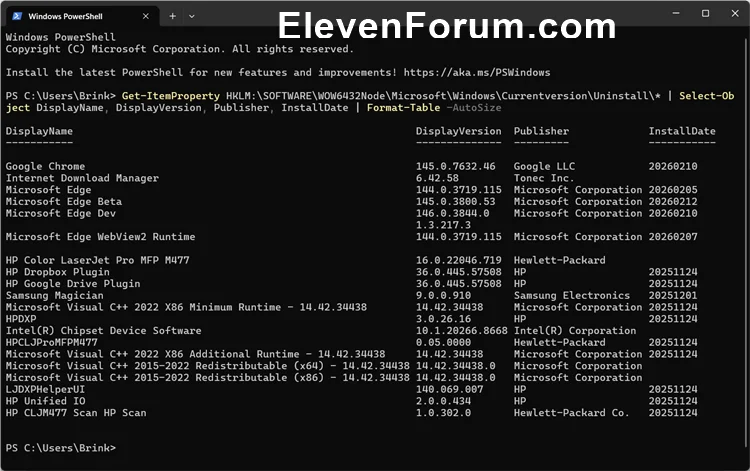The height and width of the screenshot is (471, 750).
Task: Close the Windows PowerShell tab
Action: (146, 16)
